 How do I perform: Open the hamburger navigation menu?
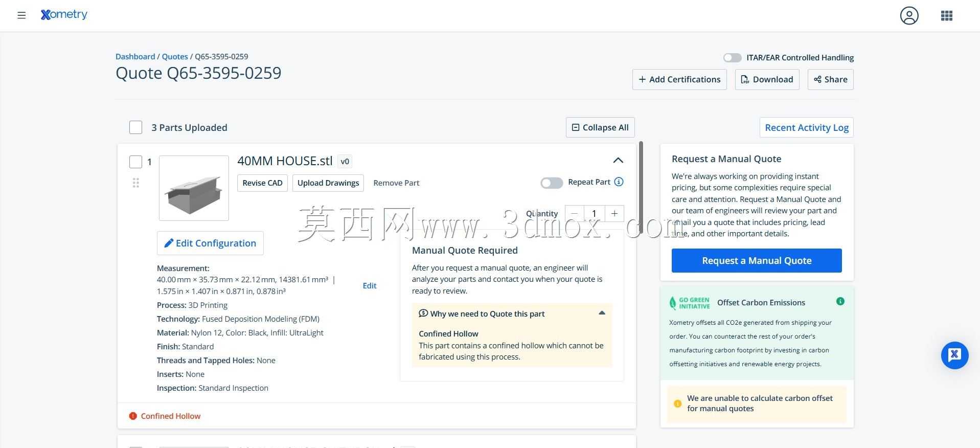(21, 15)
